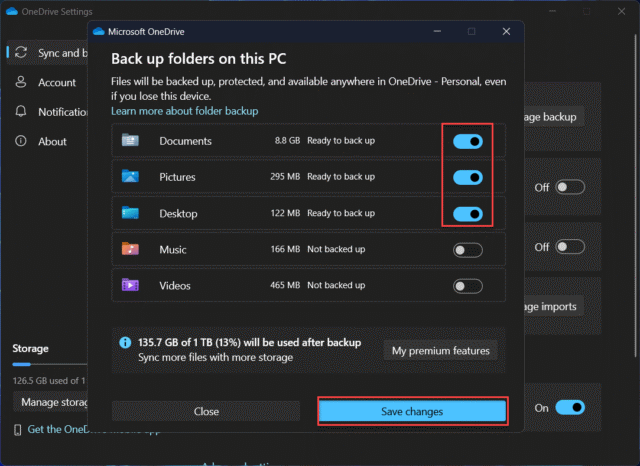640x466 pixels.
Task: Click 'Sync more files with more storage' text
Action: pyautogui.click(x=216, y=357)
